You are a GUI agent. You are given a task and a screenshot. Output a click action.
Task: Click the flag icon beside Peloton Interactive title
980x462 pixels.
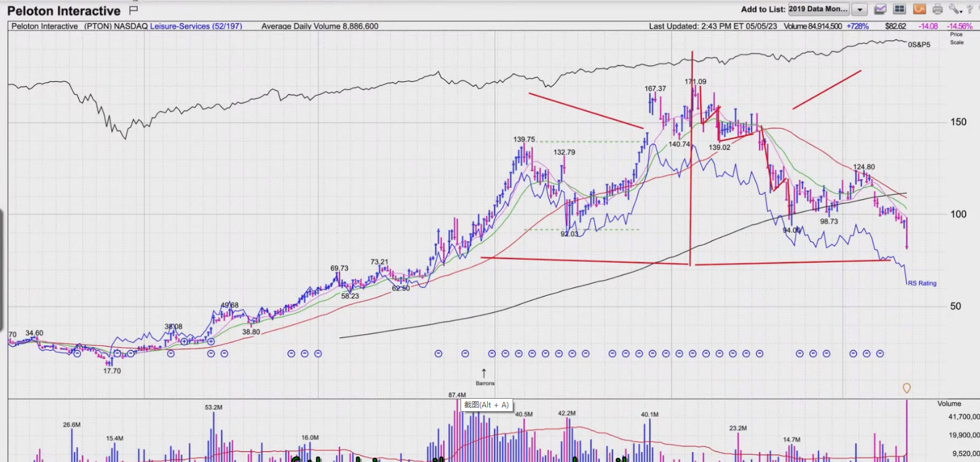tap(133, 10)
